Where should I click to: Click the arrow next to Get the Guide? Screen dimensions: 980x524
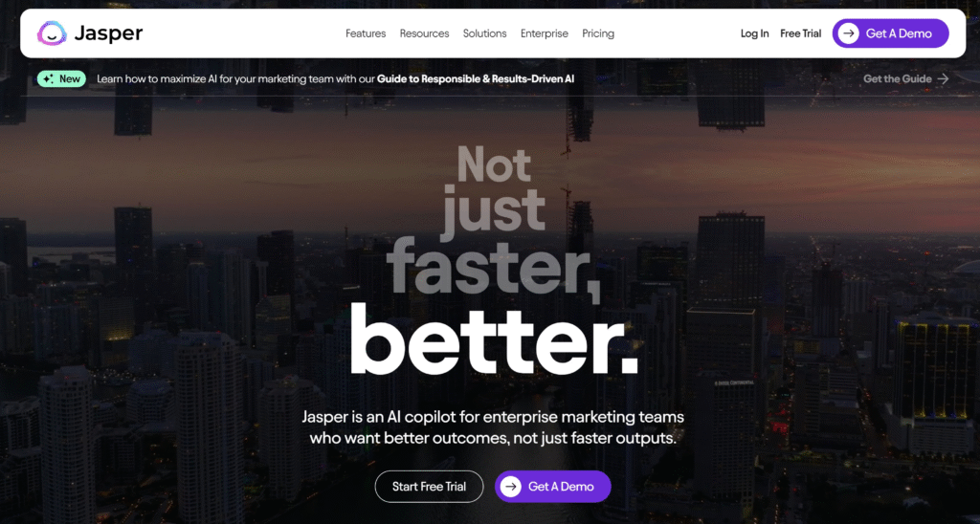[x=943, y=78]
